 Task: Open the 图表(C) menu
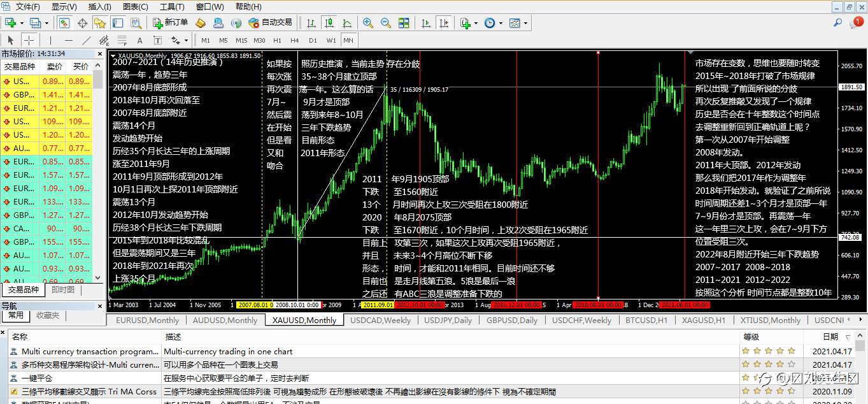135,6
